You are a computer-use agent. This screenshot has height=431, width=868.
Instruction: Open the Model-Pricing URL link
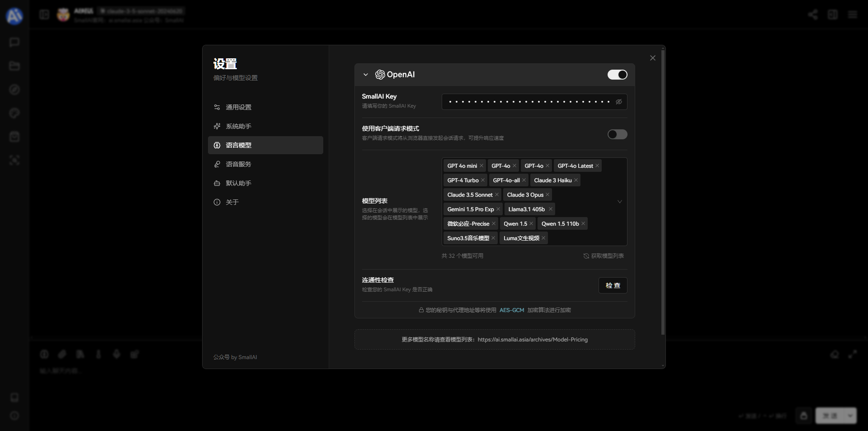(x=533, y=340)
